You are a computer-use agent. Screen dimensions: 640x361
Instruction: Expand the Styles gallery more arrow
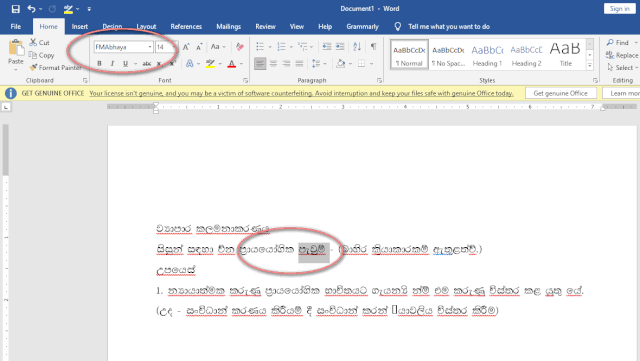pos(590,65)
